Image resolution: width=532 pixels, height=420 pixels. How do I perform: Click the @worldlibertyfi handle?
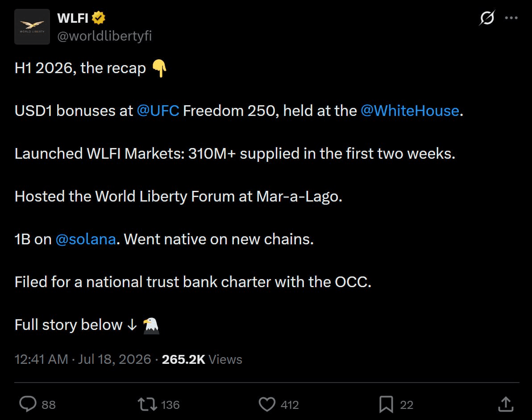104,36
